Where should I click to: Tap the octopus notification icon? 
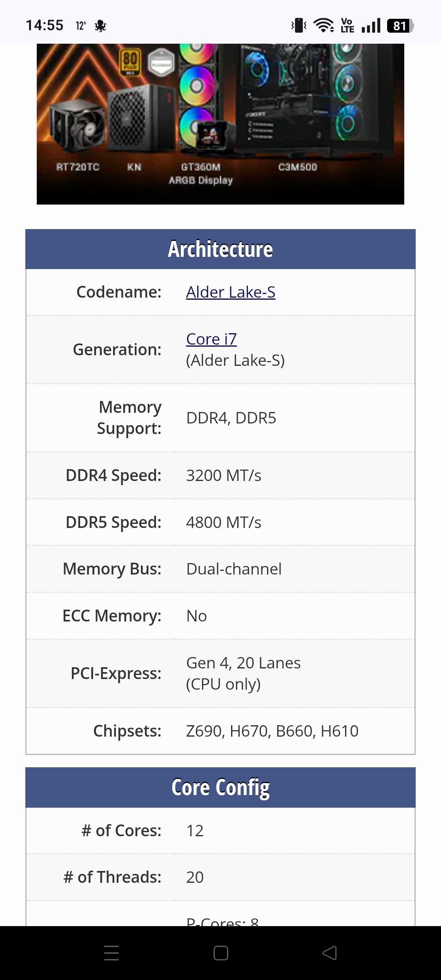click(100, 26)
